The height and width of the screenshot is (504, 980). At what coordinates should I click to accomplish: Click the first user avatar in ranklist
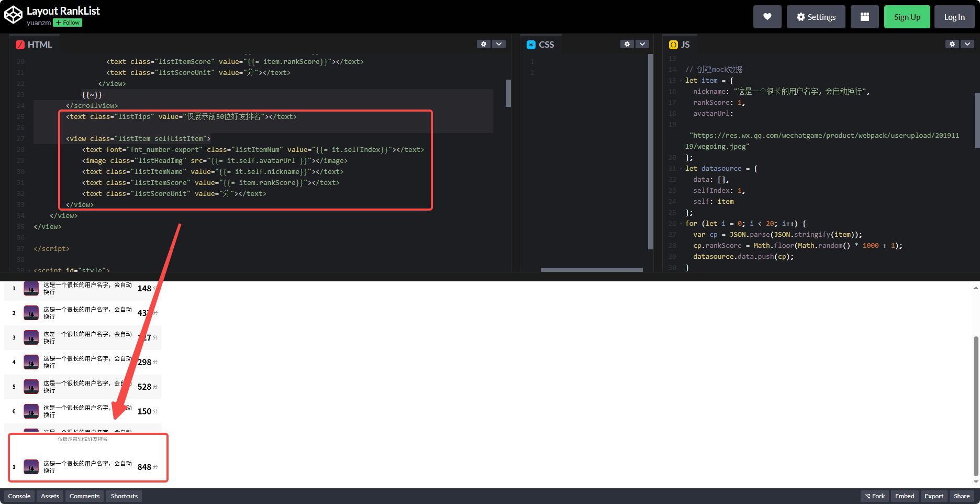(x=31, y=288)
